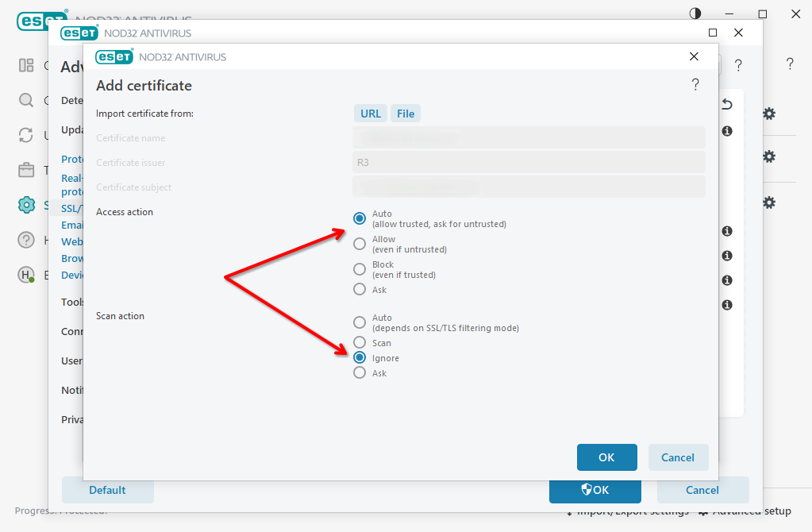Confirm Add certificate dialog with OK
The image size is (812, 532).
tap(607, 457)
